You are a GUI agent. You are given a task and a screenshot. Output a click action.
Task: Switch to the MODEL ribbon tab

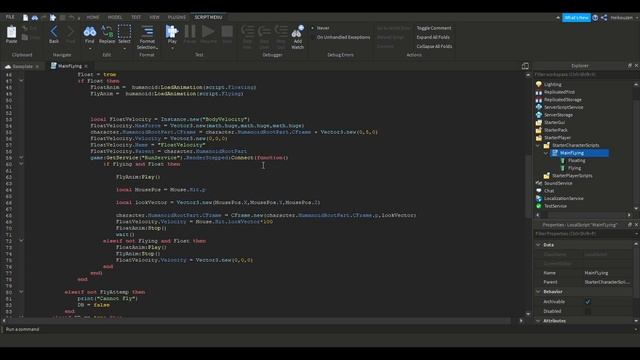pyautogui.click(x=115, y=18)
